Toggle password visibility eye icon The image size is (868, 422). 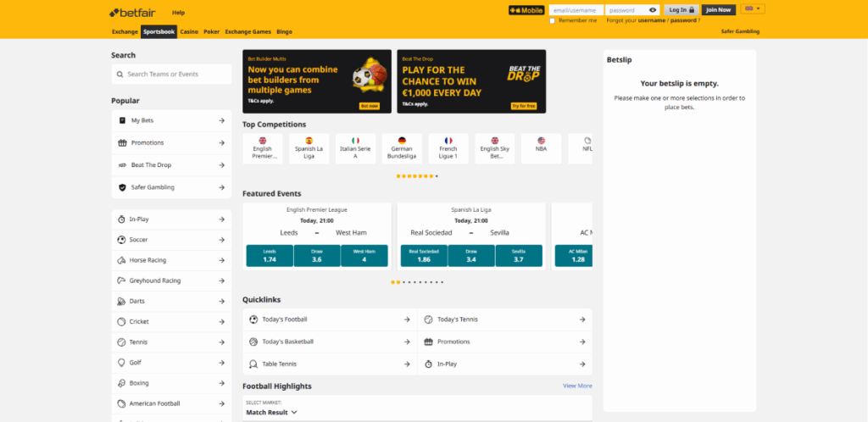653,10
